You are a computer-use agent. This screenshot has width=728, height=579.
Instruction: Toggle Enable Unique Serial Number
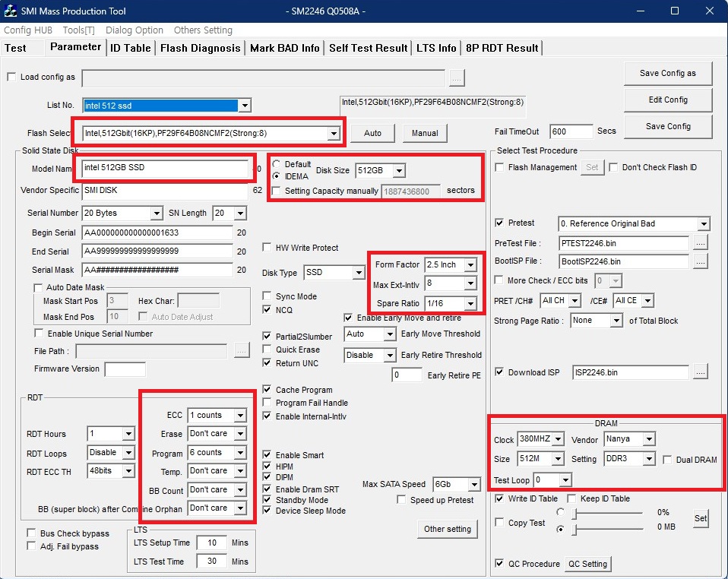(x=39, y=334)
